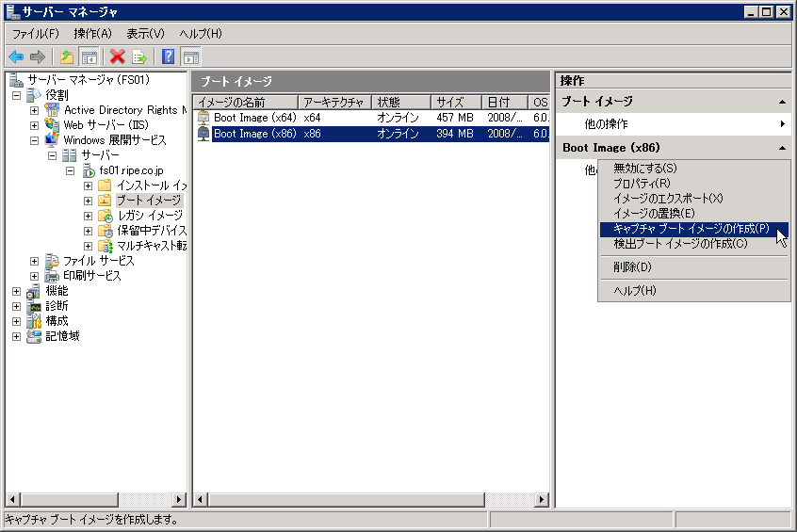The image size is (797, 532).
Task: Click the 印刷サービス printer icon
Action: [51, 276]
